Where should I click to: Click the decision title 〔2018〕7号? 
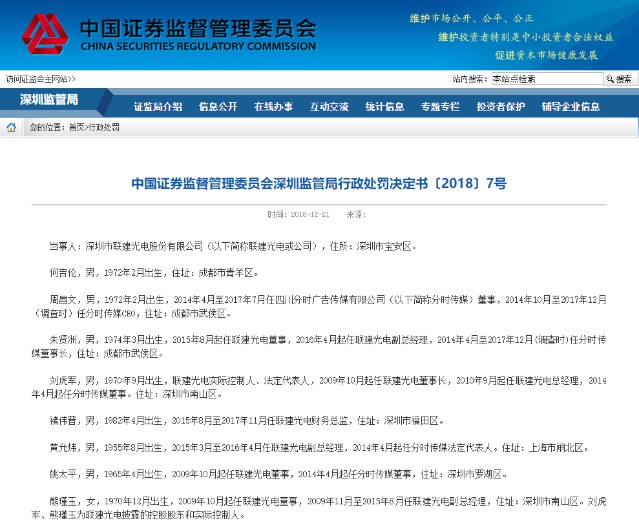pyautogui.click(x=319, y=183)
